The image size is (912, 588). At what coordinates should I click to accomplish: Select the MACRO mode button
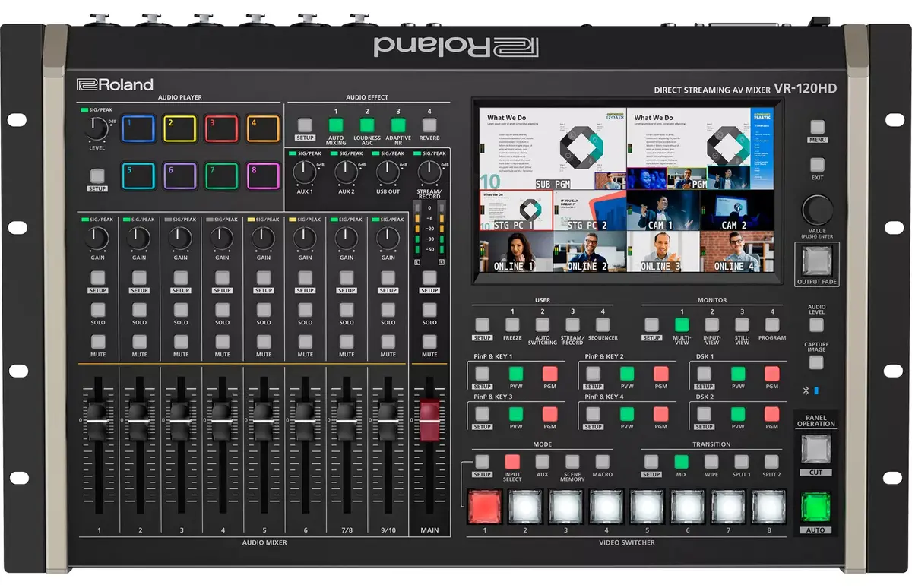tap(603, 462)
